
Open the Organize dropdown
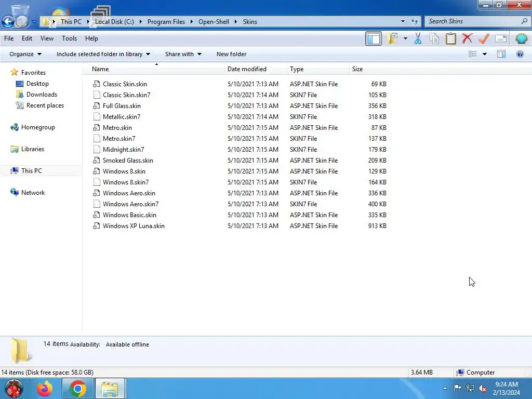(25, 54)
